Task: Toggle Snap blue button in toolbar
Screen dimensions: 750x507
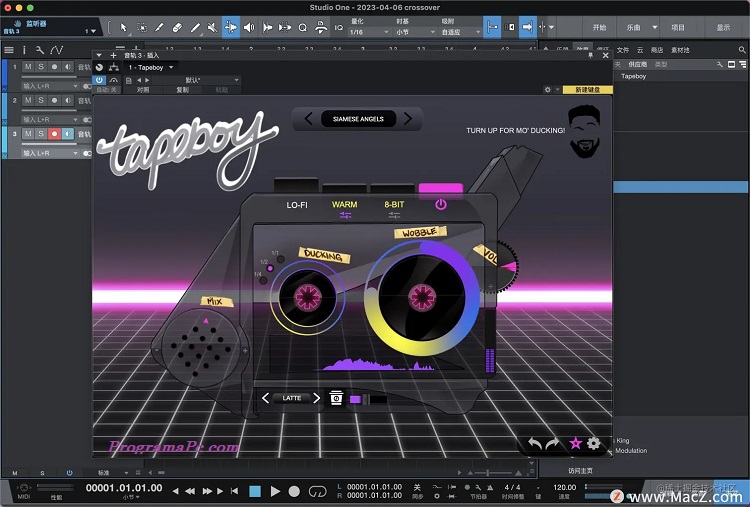Action: (492, 27)
